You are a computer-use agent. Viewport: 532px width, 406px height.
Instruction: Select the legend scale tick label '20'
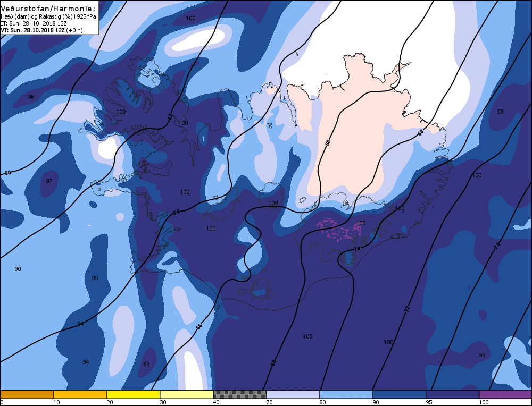coord(110,402)
